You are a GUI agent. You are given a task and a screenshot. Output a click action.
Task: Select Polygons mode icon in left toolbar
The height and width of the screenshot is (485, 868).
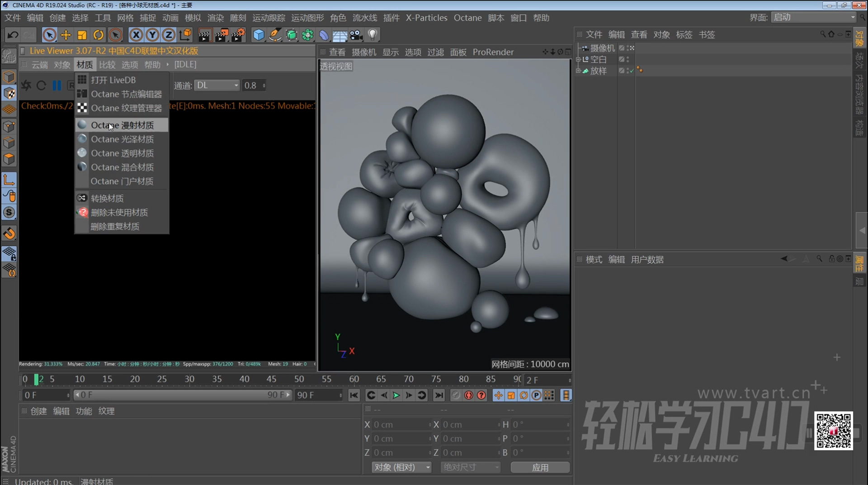(x=9, y=159)
